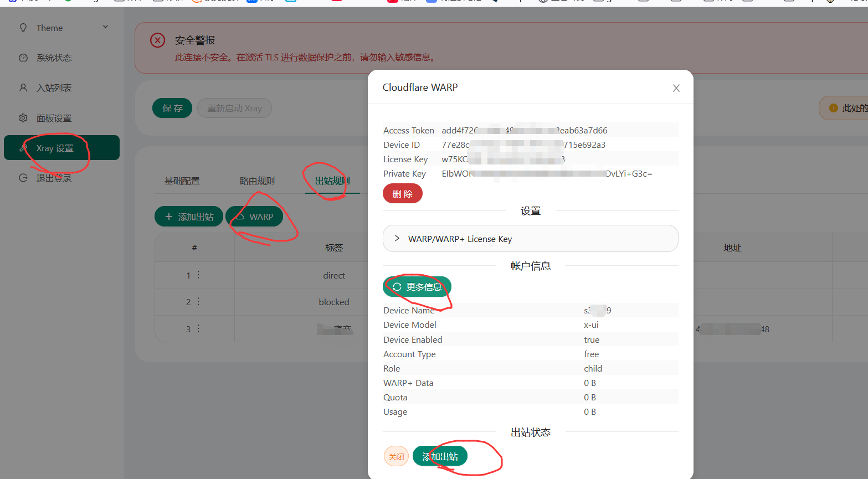Viewport: 868px width, 479px height.
Task: Click the inbound list user icon
Action: point(23,87)
